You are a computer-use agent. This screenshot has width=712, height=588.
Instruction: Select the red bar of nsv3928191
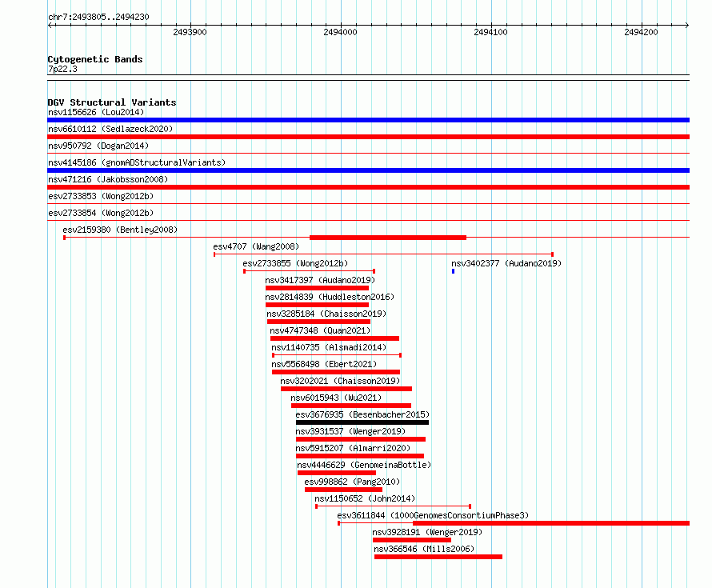(412, 540)
